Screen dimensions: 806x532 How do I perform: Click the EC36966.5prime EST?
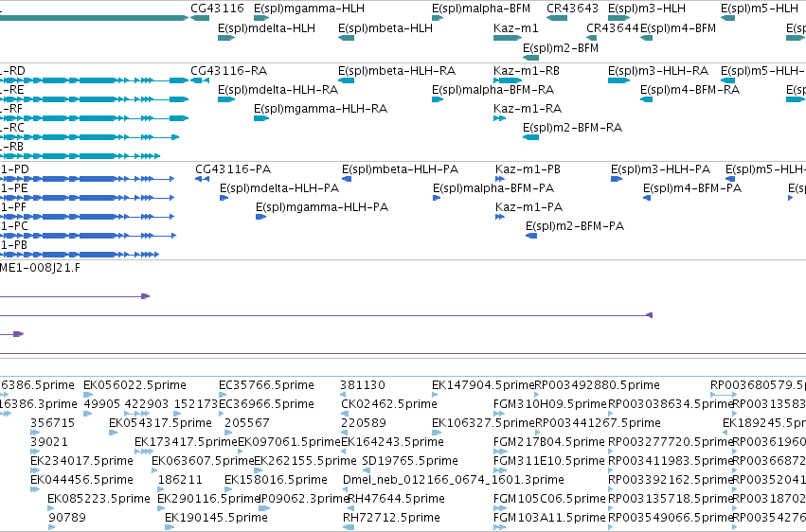point(222,414)
